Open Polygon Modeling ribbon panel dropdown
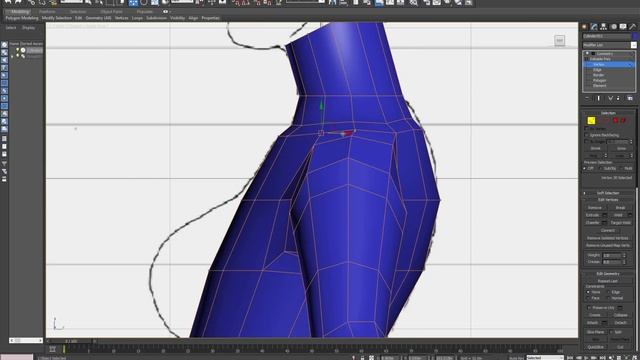640x360 pixels. coord(22,18)
